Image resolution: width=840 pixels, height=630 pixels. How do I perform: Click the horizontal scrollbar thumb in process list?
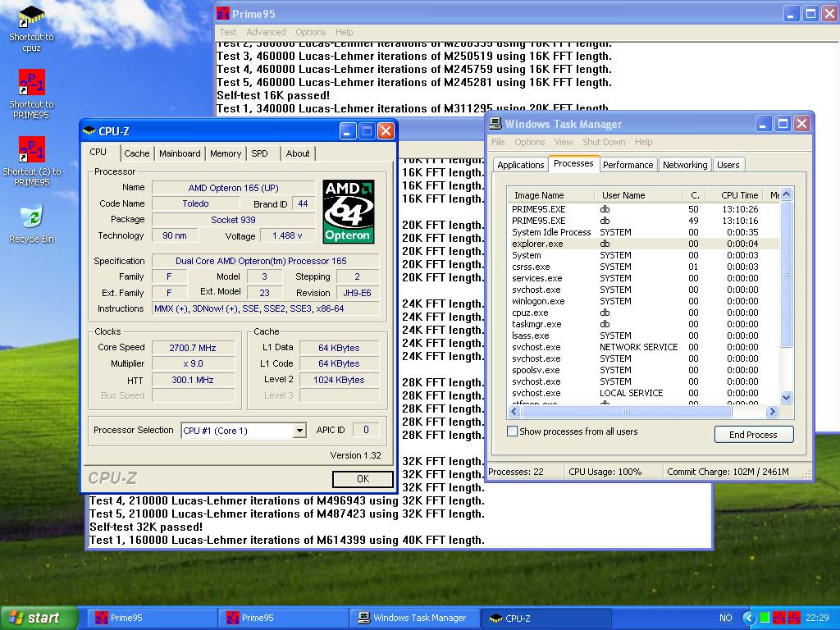pyautogui.click(x=627, y=412)
